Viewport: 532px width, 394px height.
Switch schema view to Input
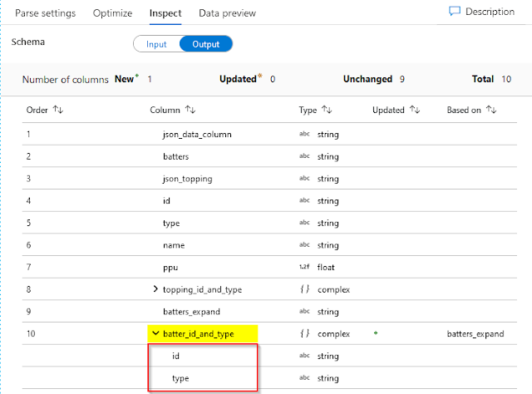(x=156, y=44)
